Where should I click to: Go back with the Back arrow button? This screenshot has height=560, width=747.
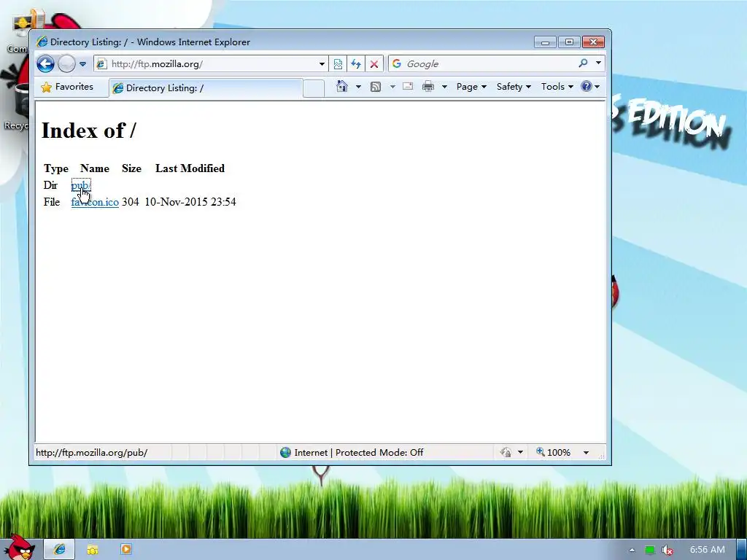[46, 64]
